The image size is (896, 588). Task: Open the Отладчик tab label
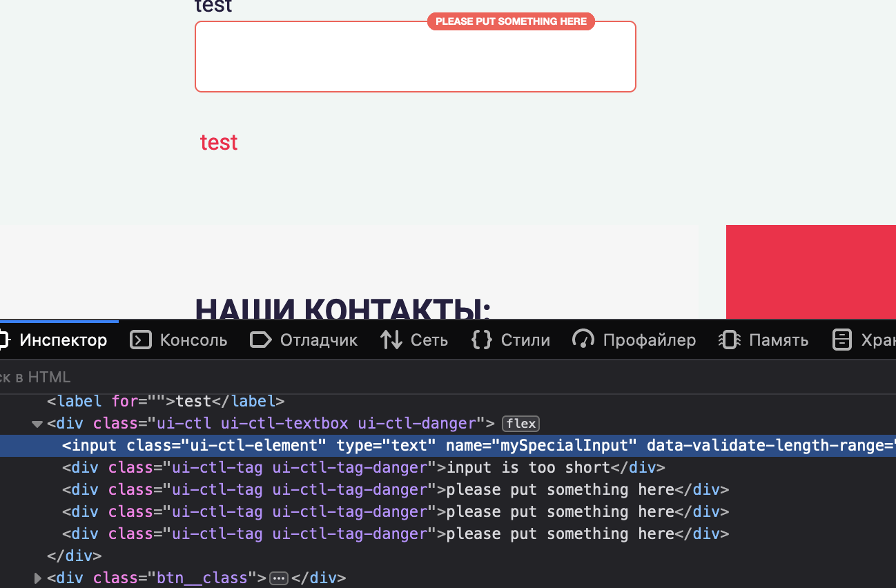319,340
